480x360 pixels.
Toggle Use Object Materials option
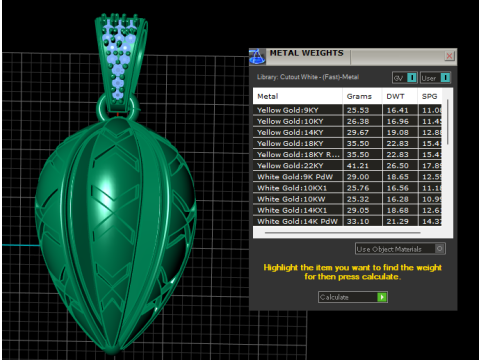click(x=400, y=249)
